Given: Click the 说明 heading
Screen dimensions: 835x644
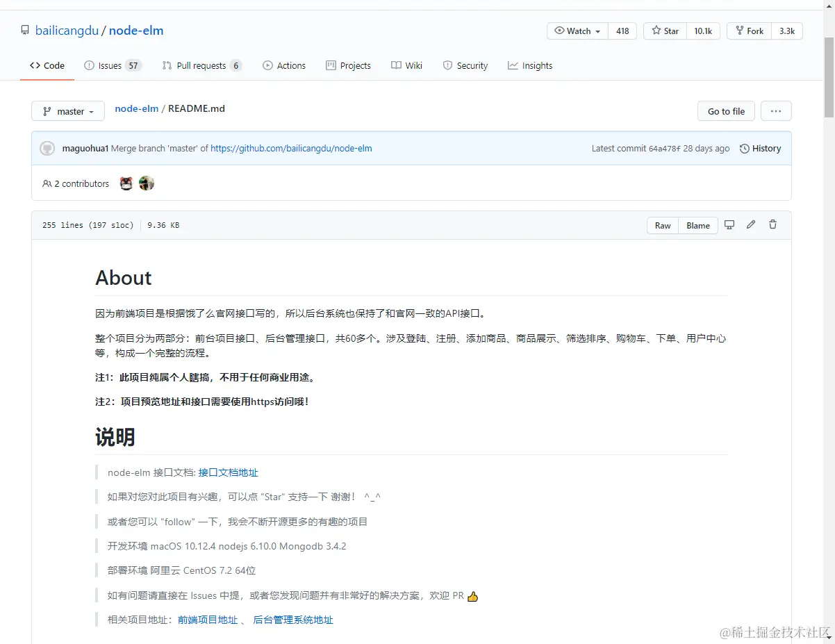Looking at the screenshot, I should coord(115,437).
